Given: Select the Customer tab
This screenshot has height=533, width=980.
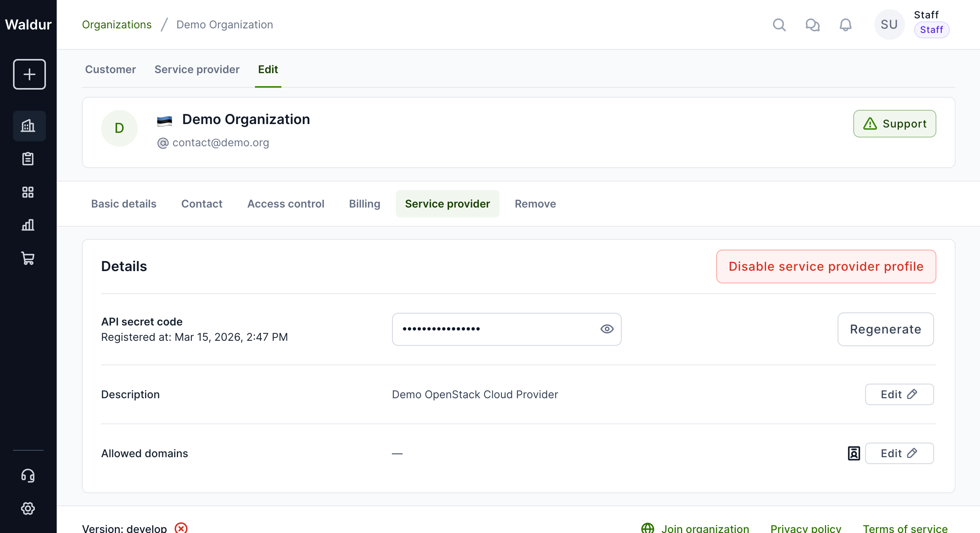Looking at the screenshot, I should point(110,69).
